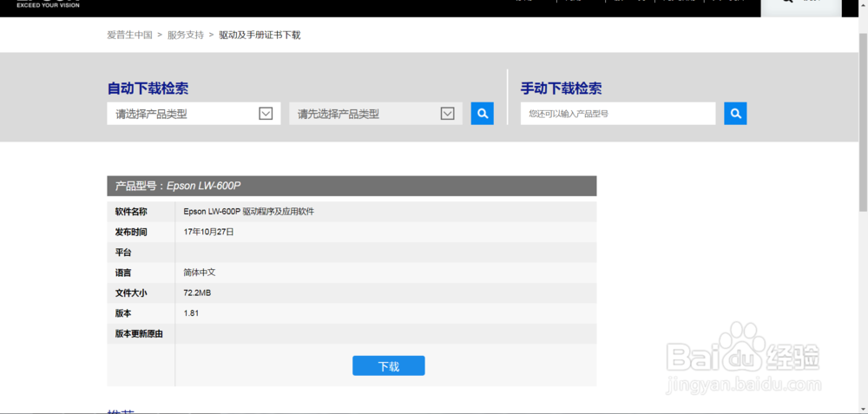Click the product model input field
This screenshot has width=868, height=414.
[618, 114]
